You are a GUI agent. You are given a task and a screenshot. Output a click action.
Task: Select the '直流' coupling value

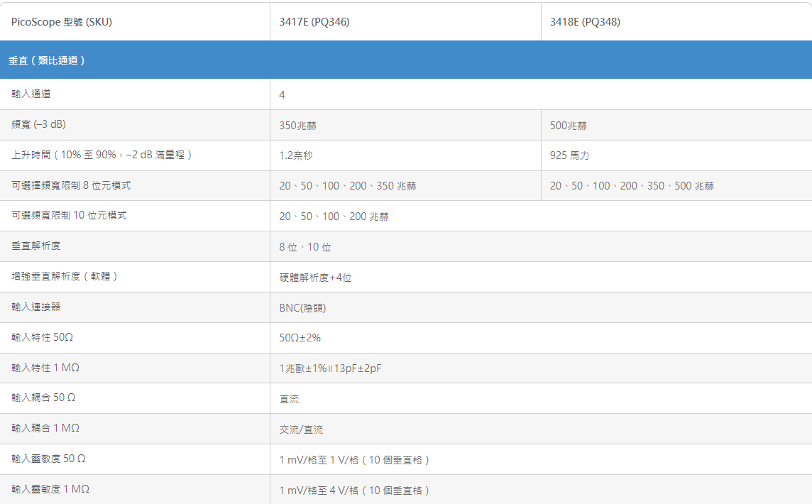(289, 399)
